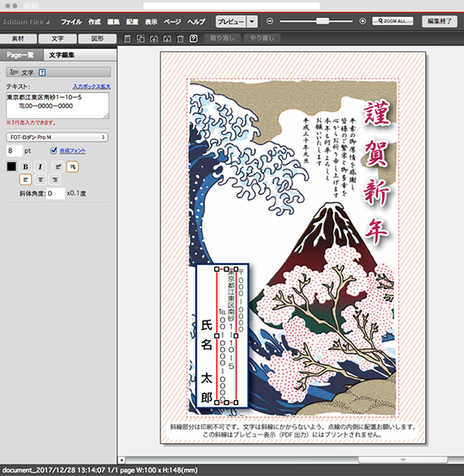464x476 pixels.
Task: Click the blue help icon beside 文字
Action: pos(42,73)
